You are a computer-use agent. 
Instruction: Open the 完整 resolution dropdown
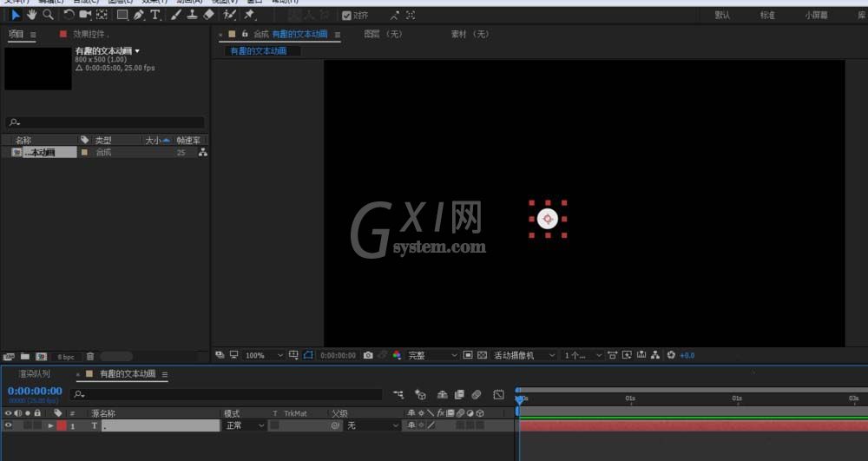tap(433, 355)
